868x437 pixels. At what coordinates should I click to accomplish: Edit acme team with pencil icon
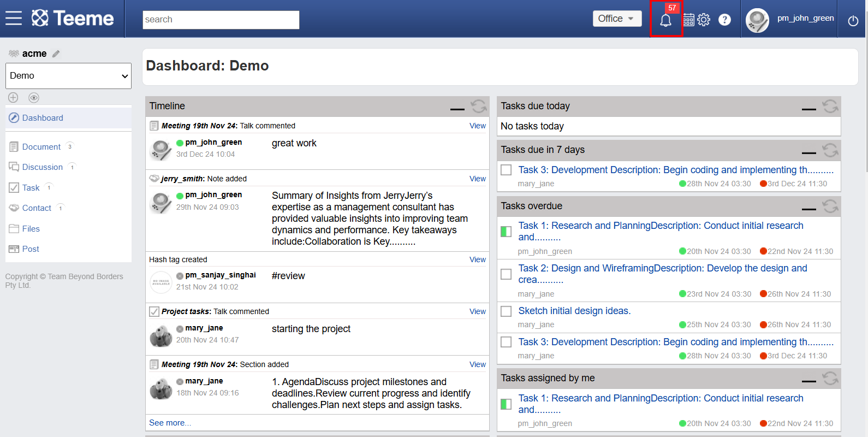pos(56,54)
